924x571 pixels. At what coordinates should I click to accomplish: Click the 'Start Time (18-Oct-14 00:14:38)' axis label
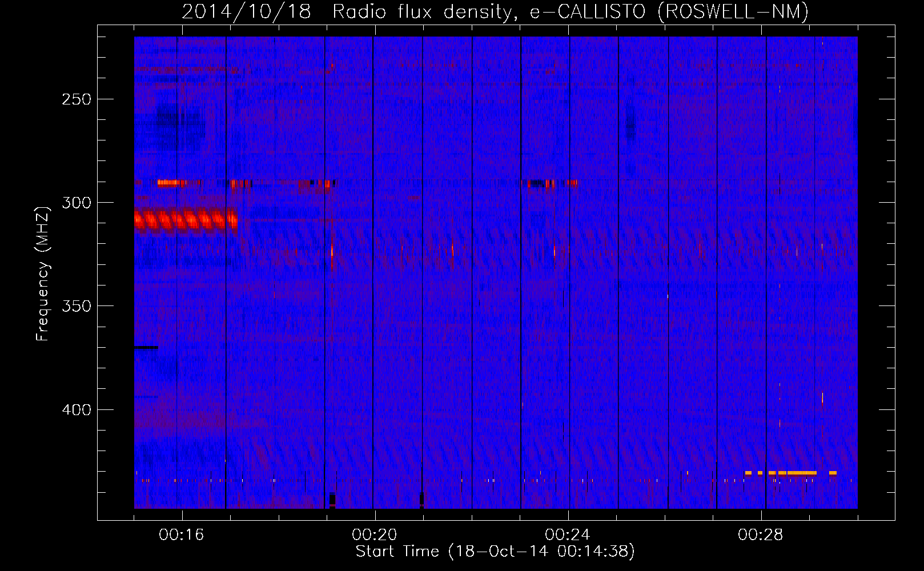pyautogui.click(x=495, y=551)
